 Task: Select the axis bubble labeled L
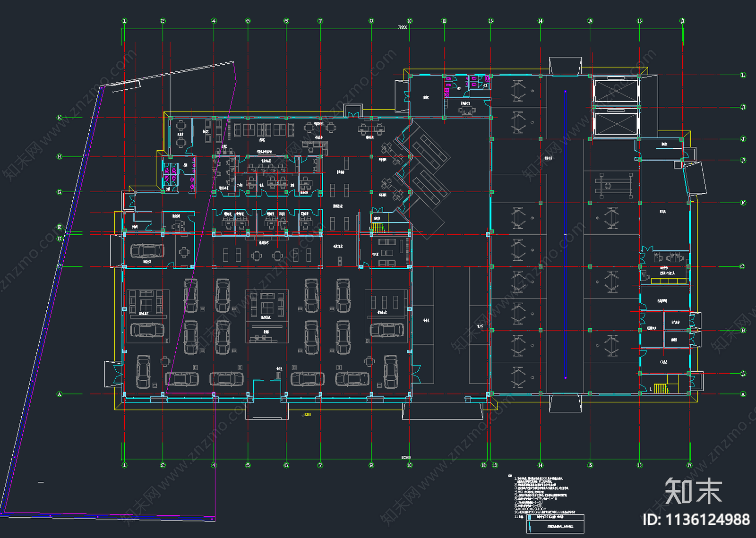point(743,75)
